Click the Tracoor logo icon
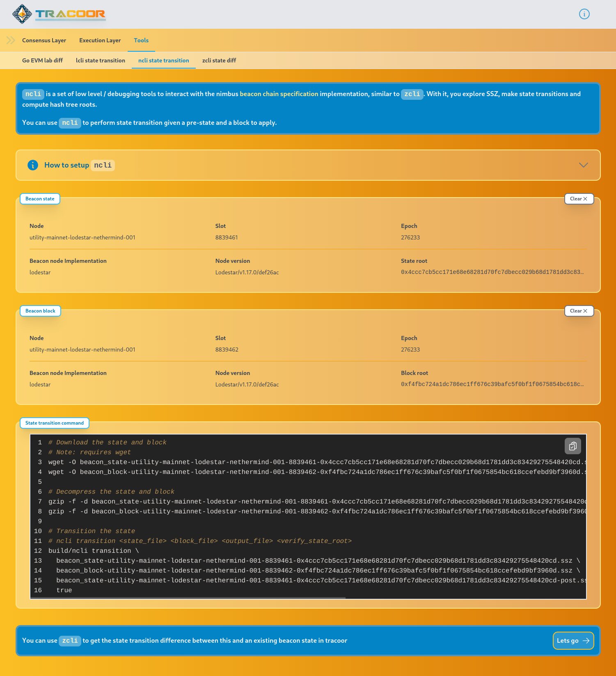Viewport: 616px width, 676px height. (x=22, y=14)
